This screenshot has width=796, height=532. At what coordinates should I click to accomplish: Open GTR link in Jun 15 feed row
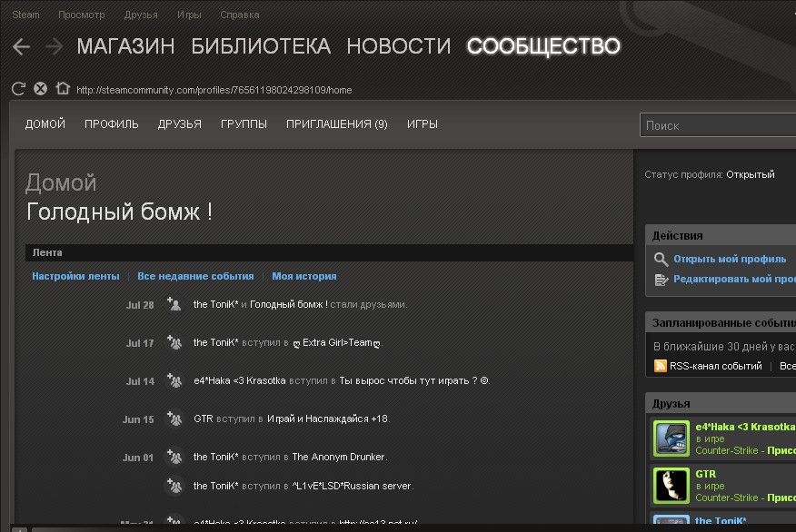coord(203,419)
